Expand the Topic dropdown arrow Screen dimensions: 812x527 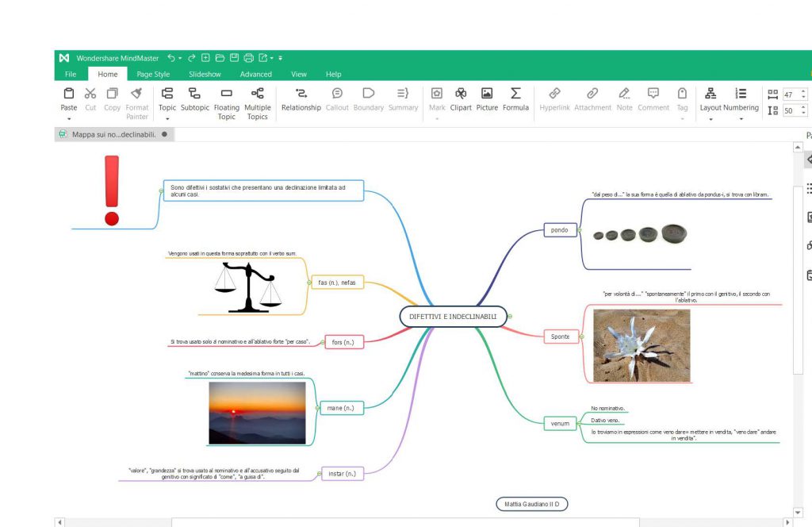click(x=167, y=119)
